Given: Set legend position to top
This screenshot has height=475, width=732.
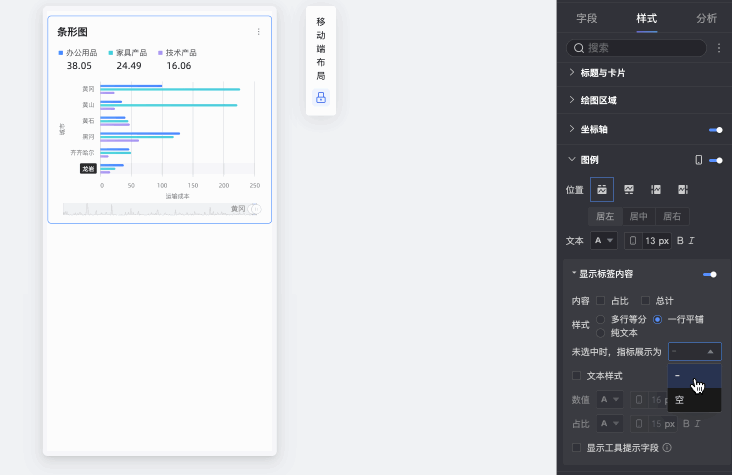Looking at the screenshot, I should pos(602,190).
